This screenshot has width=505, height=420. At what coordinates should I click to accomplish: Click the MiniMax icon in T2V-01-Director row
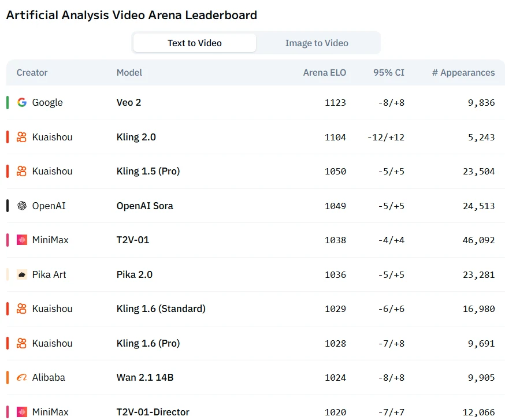22,412
